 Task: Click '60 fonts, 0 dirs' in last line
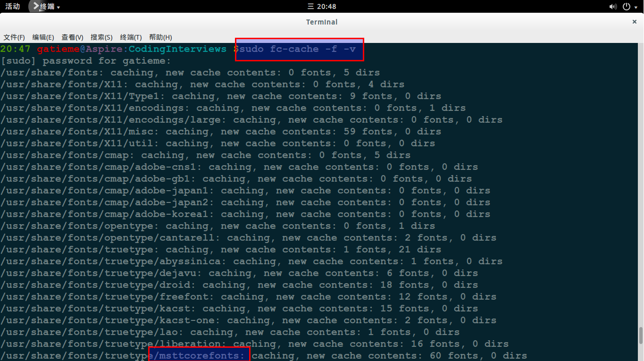click(x=478, y=356)
